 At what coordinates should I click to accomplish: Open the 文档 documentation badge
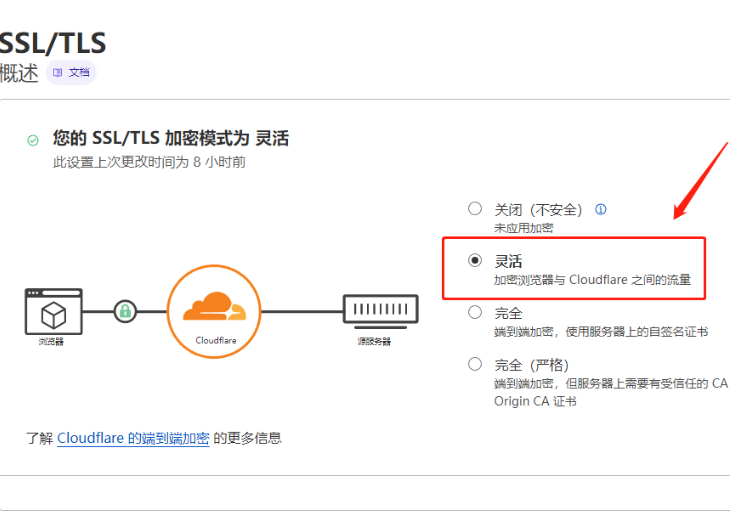coord(71,73)
